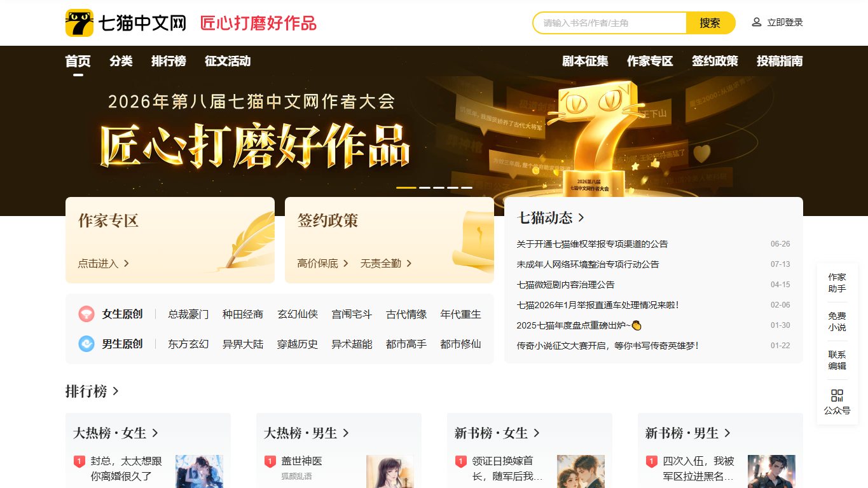Click the yellow 搜索 button

pyautogui.click(x=710, y=23)
